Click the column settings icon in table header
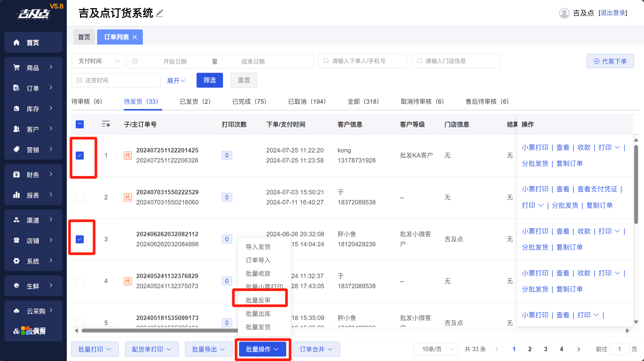The width and height of the screenshot is (644, 361). [106, 124]
